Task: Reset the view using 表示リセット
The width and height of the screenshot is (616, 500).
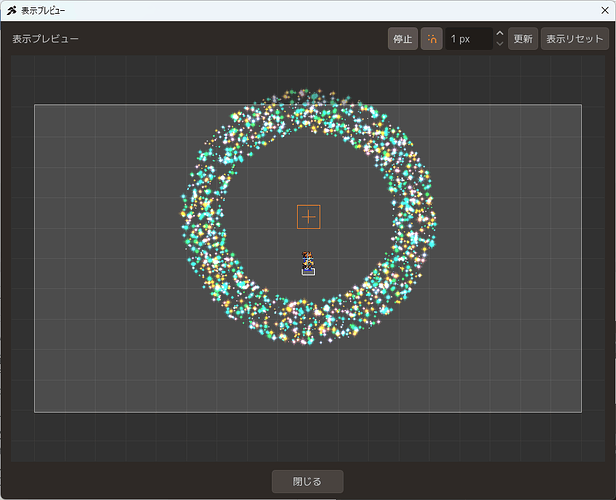Action: tap(575, 39)
